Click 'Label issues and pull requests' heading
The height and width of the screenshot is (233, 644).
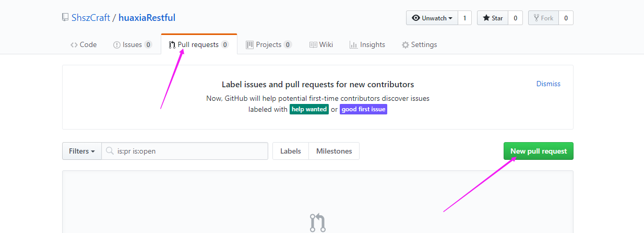pos(318,84)
